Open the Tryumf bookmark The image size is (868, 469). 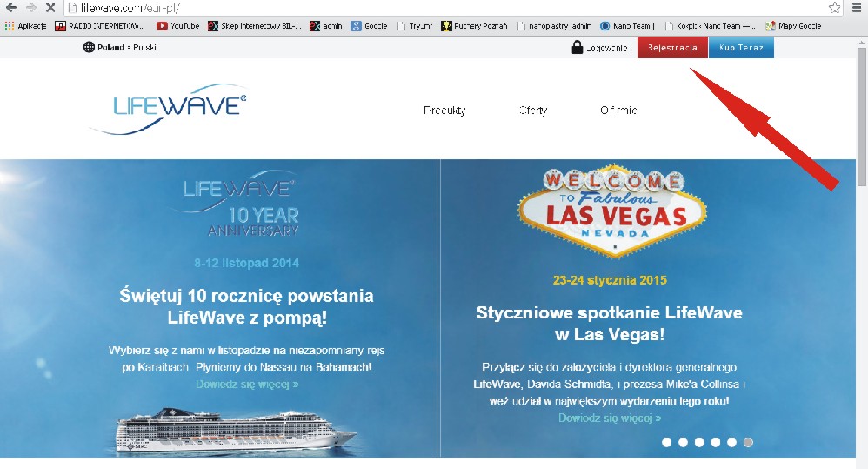(415, 26)
